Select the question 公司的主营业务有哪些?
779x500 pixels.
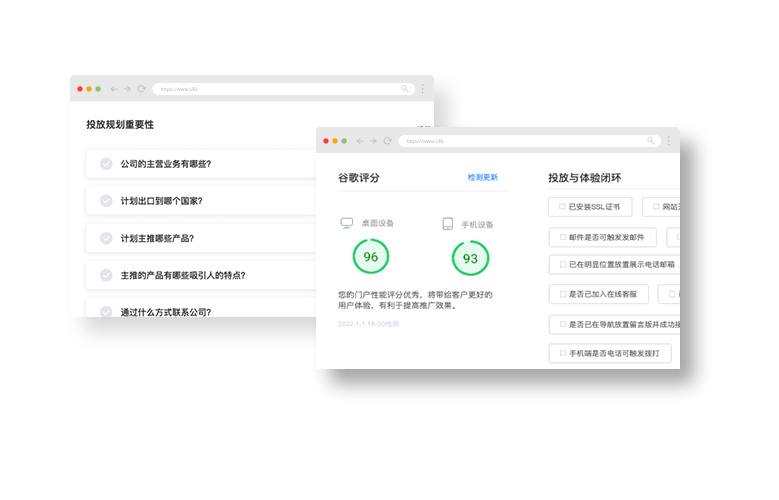[x=165, y=164]
